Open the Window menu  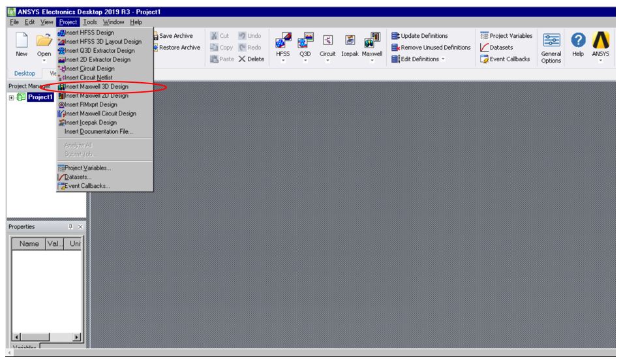114,22
